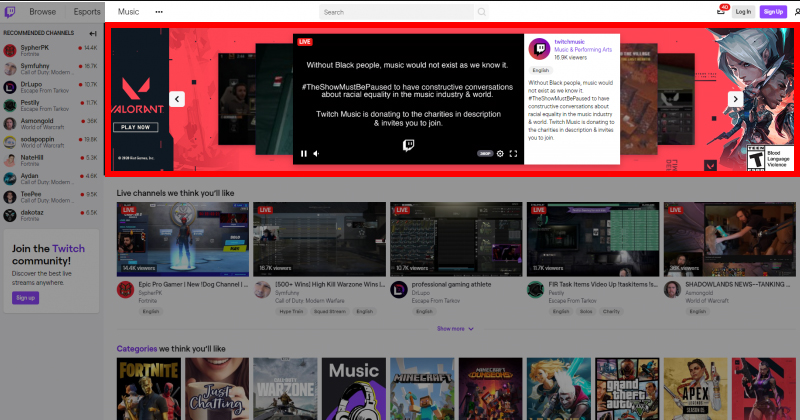
Task: Open featured player settings gear
Action: click(x=500, y=154)
